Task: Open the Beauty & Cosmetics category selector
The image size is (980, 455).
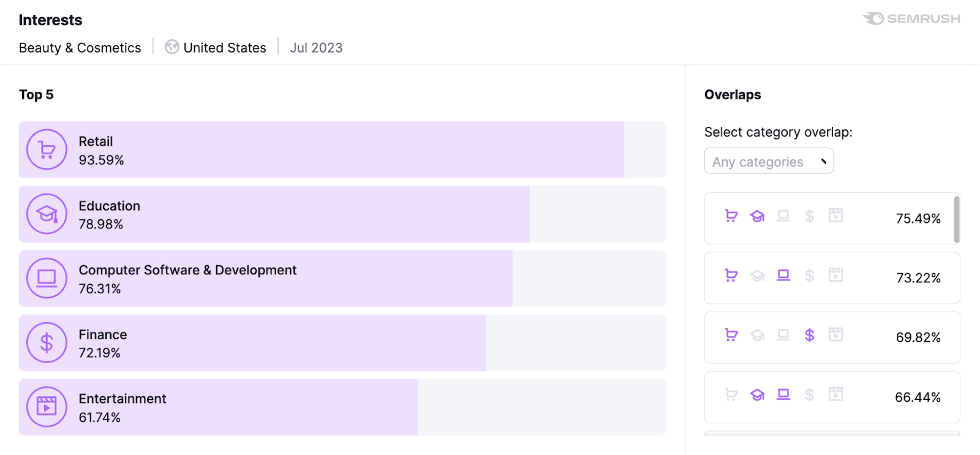Action: tap(80, 47)
